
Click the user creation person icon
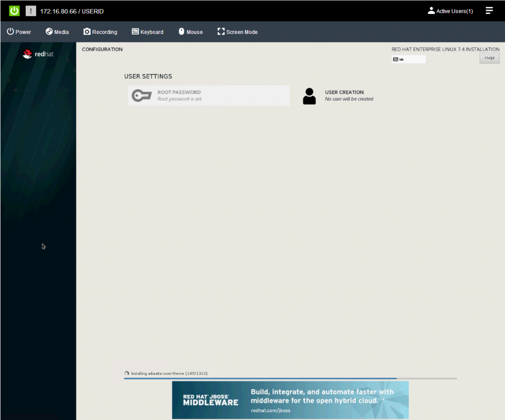click(x=309, y=96)
